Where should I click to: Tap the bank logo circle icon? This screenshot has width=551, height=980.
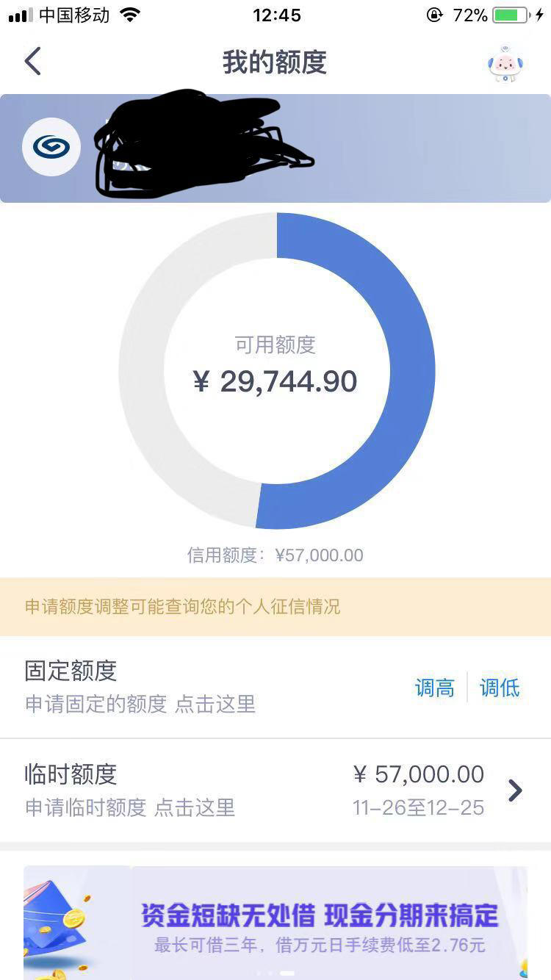[51, 147]
